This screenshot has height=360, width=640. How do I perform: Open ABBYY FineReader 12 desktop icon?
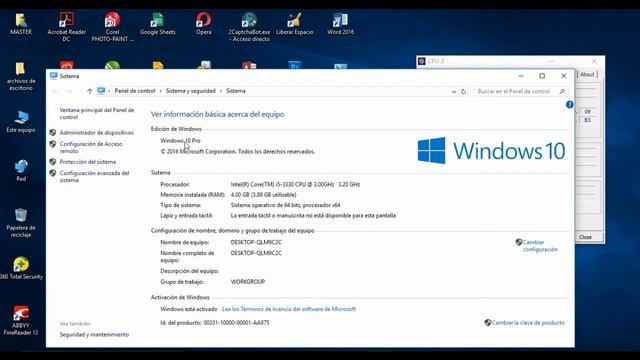(21, 321)
